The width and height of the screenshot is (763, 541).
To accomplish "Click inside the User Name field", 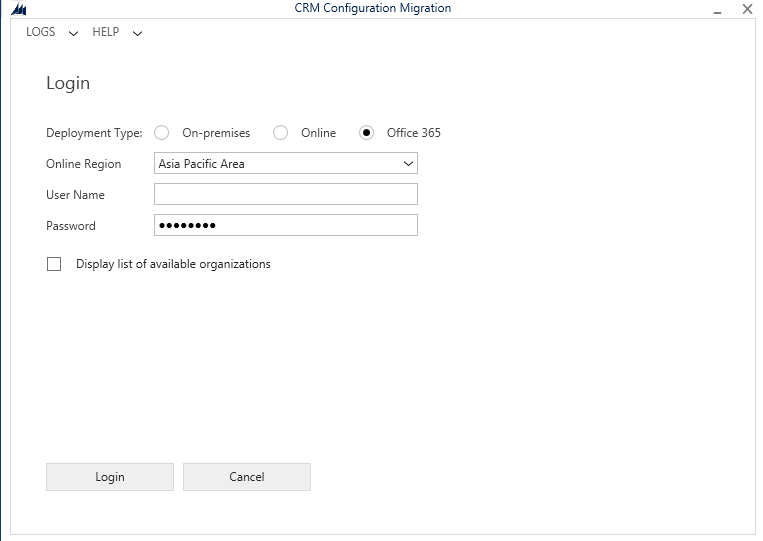I will tap(285, 195).
